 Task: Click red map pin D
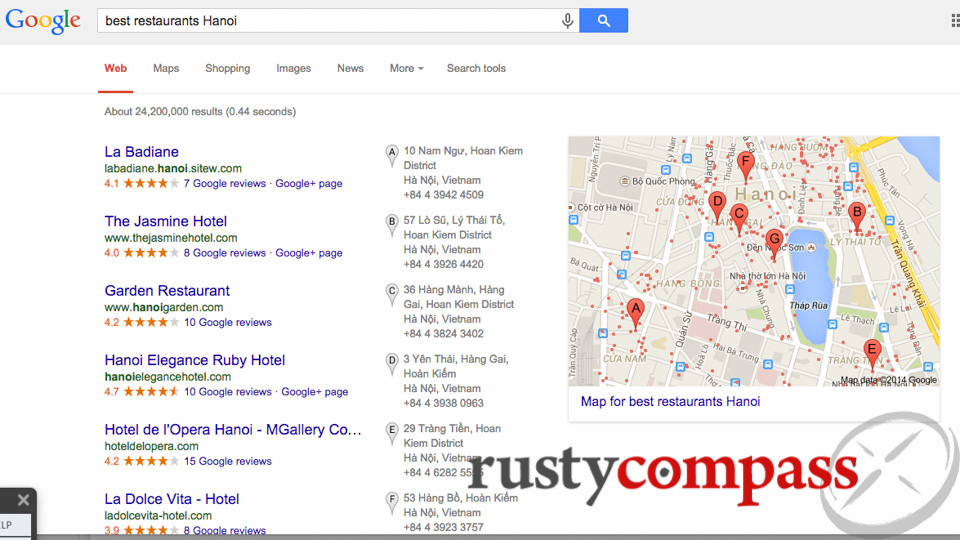click(x=718, y=207)
